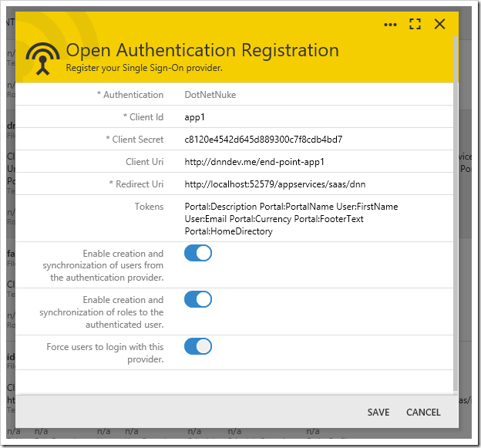The height and width of the screenshot is (448, 481).
Task: Click the Open Authentication Registration title
Action: 203,50
